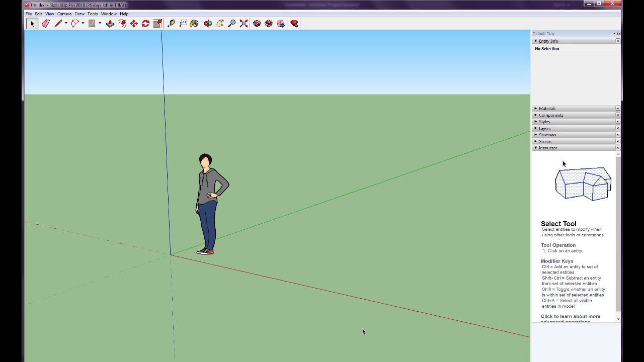Open the File menu
Screen dimensions: 644x362
tap(29, 14)
